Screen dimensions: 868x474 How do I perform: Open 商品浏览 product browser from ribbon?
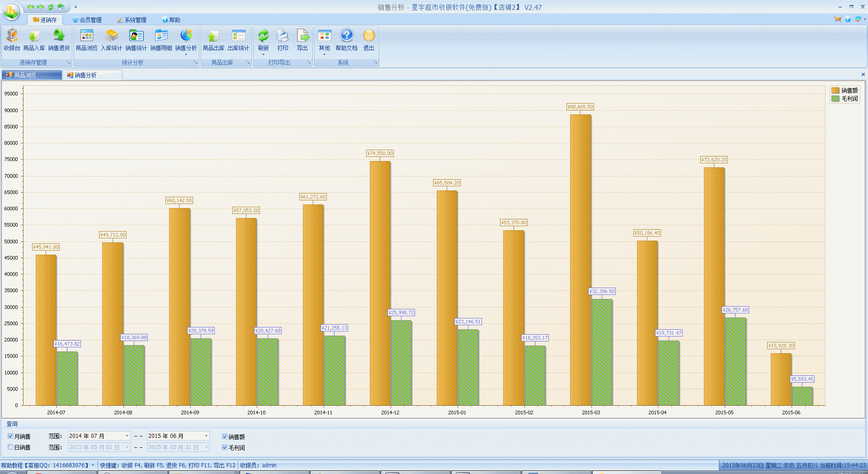pyautogui.click(x=86, y=40)
